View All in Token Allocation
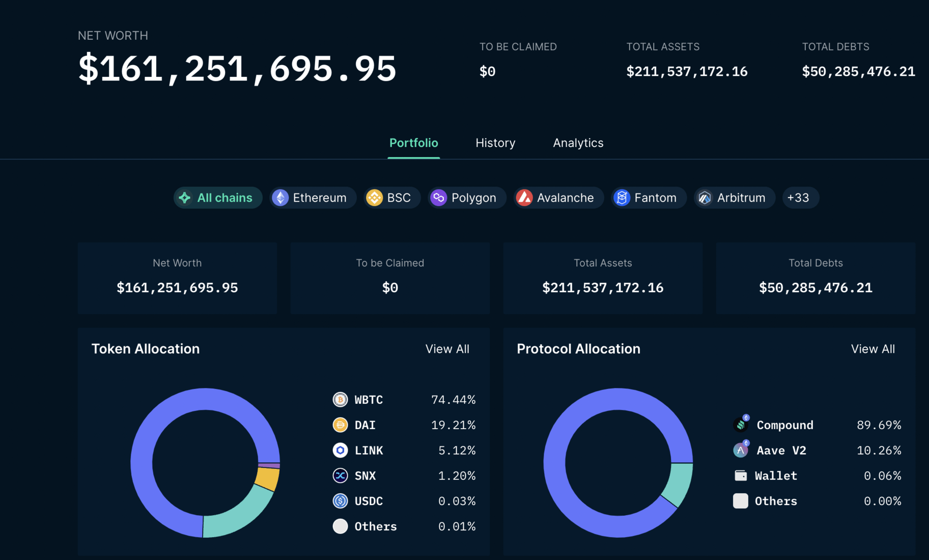 [x=447, y=349]
